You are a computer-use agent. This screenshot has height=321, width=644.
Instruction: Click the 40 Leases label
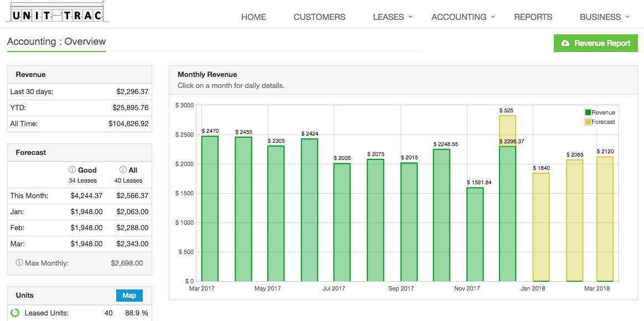coord(128,180)
